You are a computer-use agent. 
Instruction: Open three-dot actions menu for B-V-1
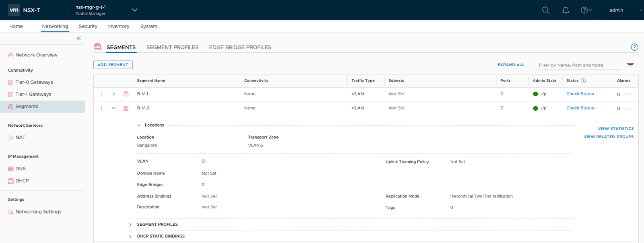[x=101, y=94]
